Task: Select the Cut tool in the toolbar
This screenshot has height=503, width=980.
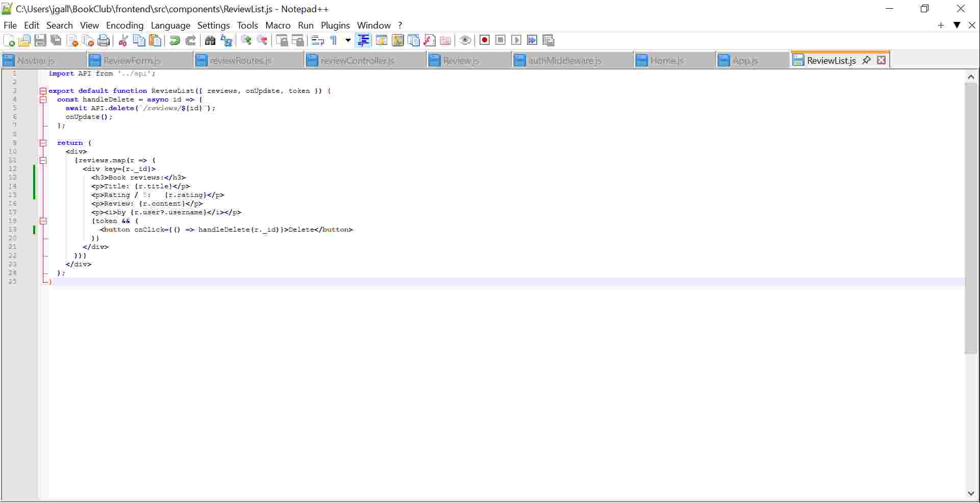Action: (x=123, y=40)
